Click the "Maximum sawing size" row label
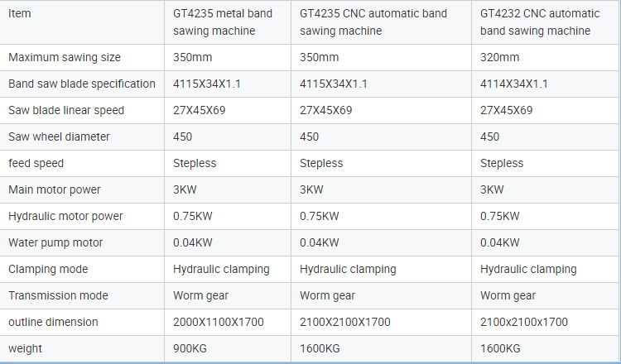Viewport: 621px width, 364px height. click(65, 57)
